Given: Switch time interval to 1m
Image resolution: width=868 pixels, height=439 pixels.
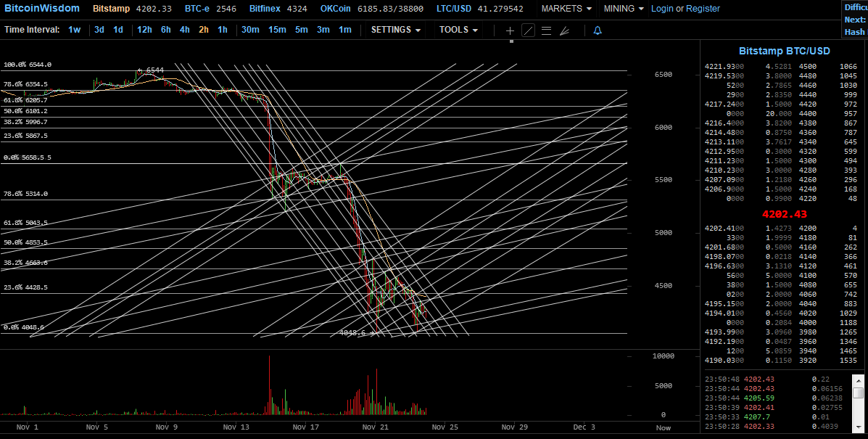Looking at the screenshot, I should (345, 30).
